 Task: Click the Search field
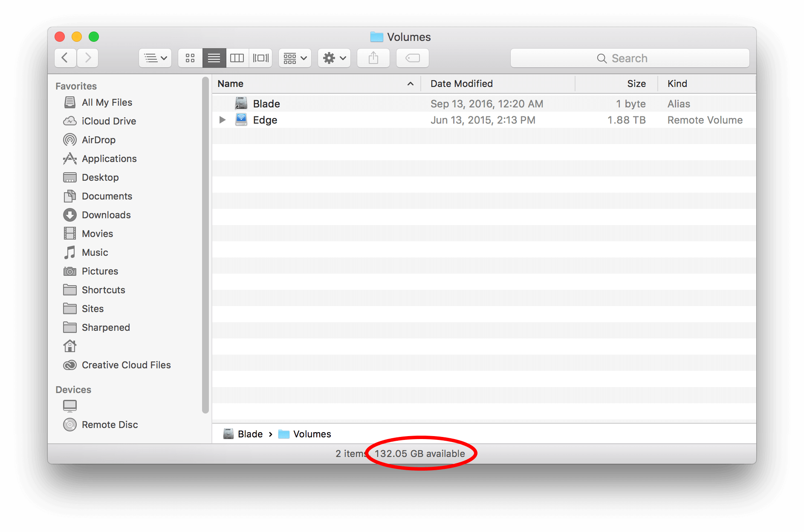[630, 58]
